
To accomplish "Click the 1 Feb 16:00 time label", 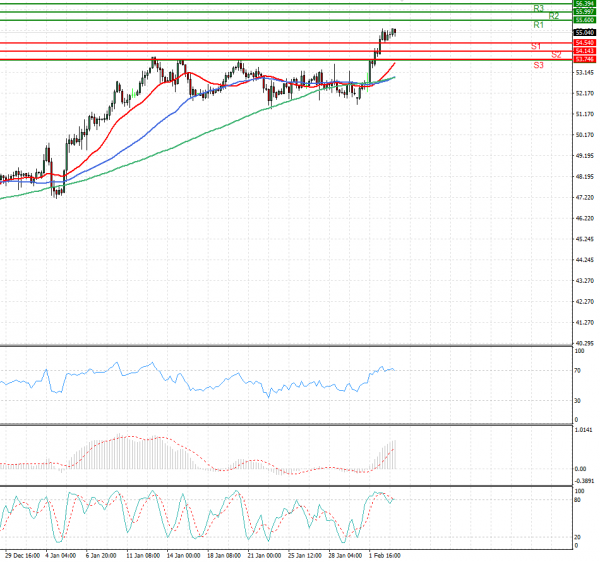I will 385,555.
